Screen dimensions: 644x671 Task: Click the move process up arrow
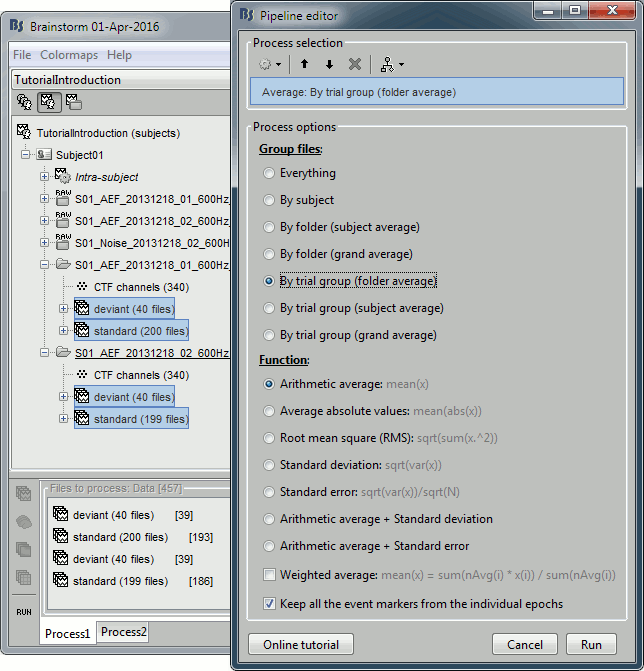(x=304, y=65)
